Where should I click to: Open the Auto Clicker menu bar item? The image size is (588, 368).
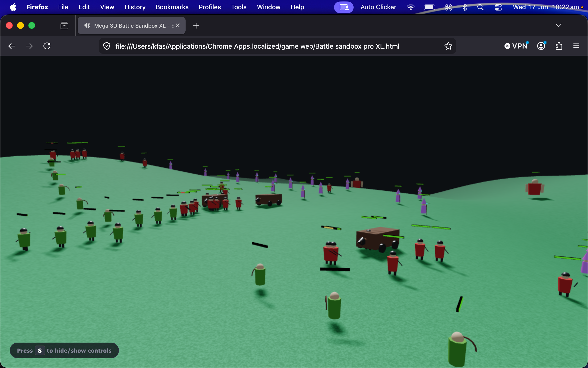378,7
